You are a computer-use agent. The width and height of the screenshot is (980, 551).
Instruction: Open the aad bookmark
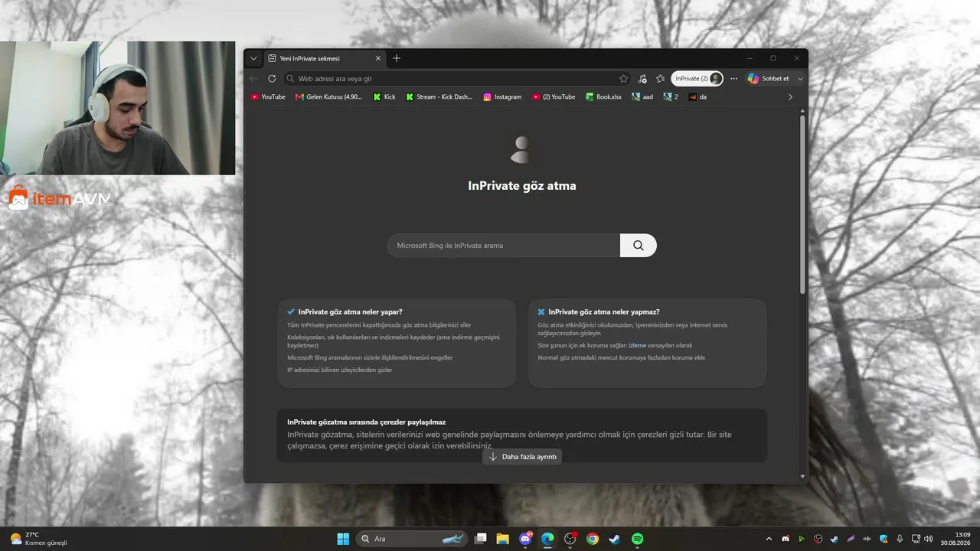pos(642,97)
